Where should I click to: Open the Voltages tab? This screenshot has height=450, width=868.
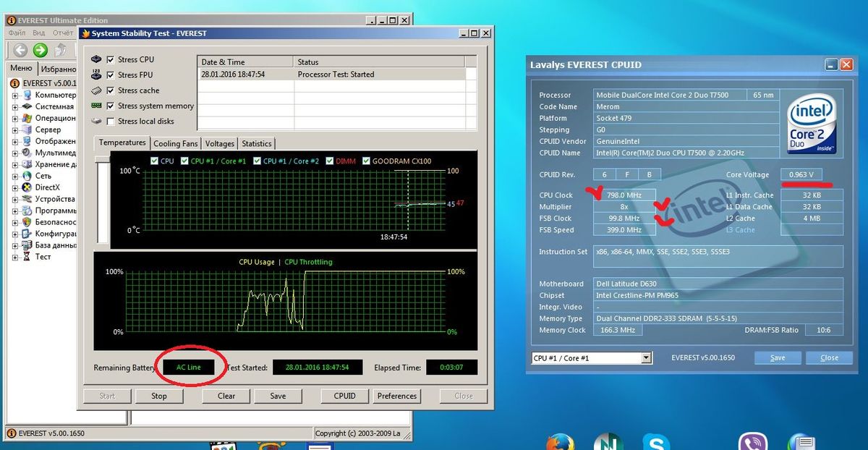[x=219, y=144]
